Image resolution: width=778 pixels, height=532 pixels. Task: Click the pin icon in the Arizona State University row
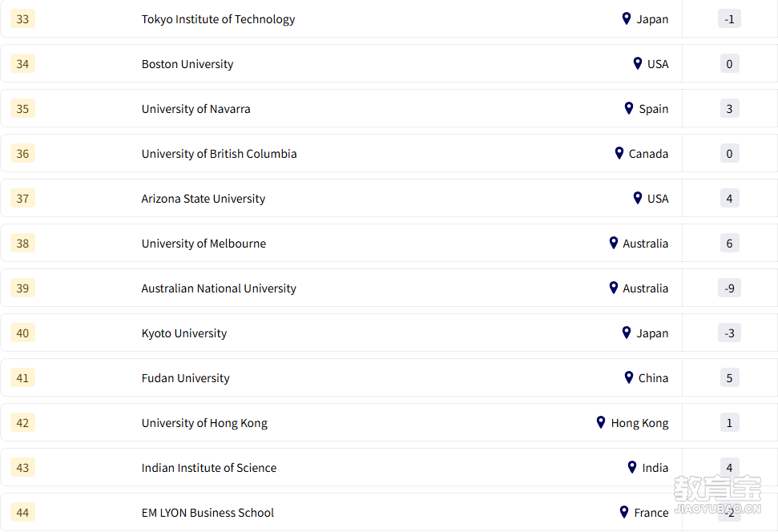(x=638, y=198)
